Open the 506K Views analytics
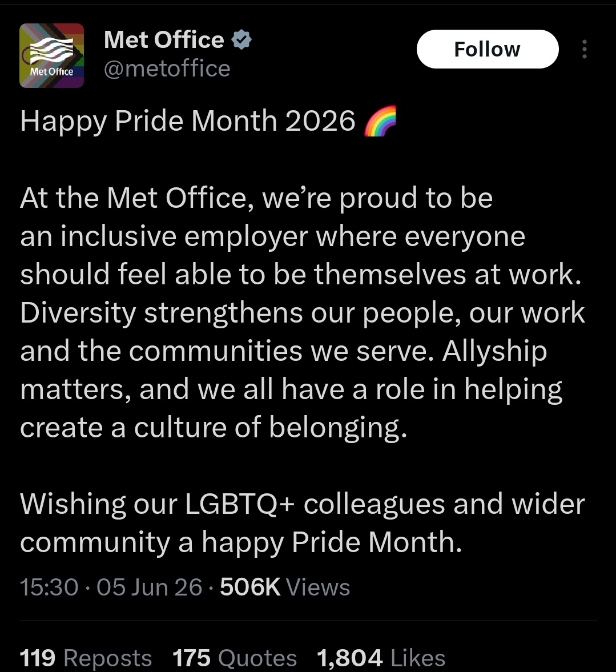The image size is (616, 672). coord(285,587)
